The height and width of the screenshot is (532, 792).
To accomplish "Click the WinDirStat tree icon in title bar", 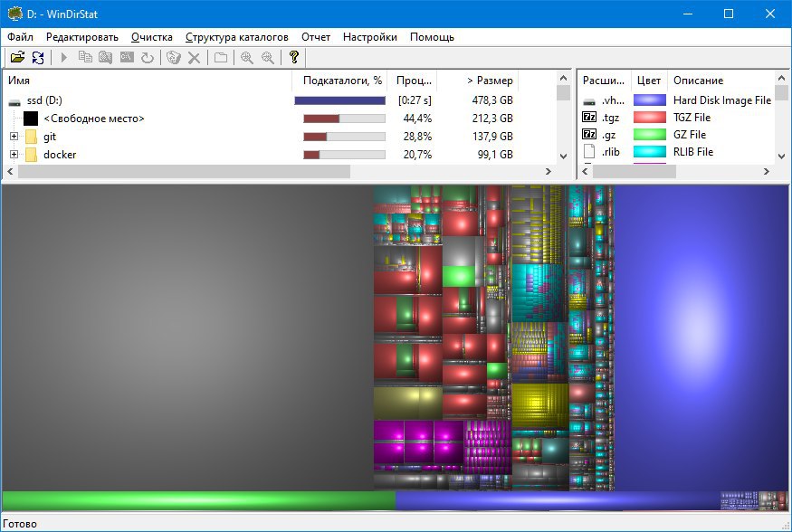I will click(x=14, y=14).
